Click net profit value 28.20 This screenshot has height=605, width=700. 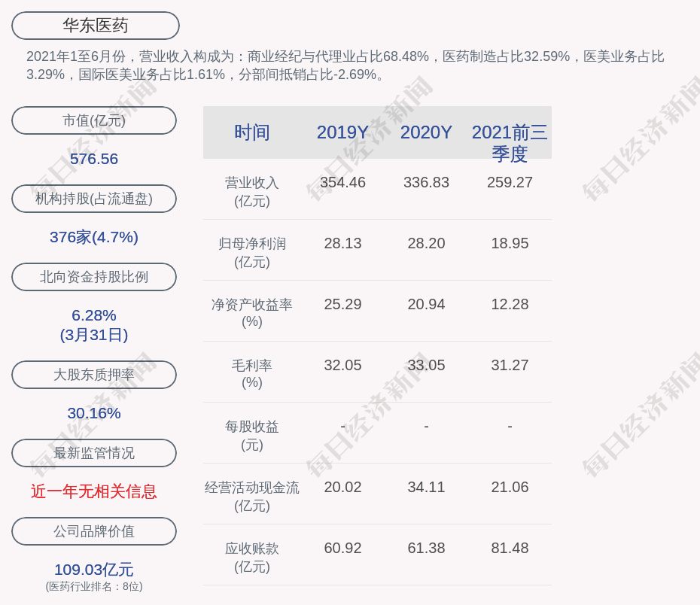[x=426, y=244]
